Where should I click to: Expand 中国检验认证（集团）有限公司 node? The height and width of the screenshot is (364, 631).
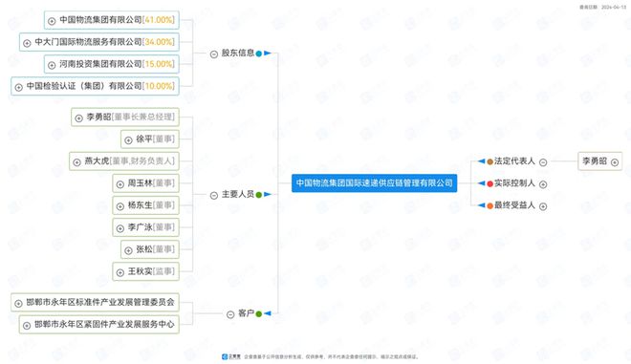(x=18, y=87)
